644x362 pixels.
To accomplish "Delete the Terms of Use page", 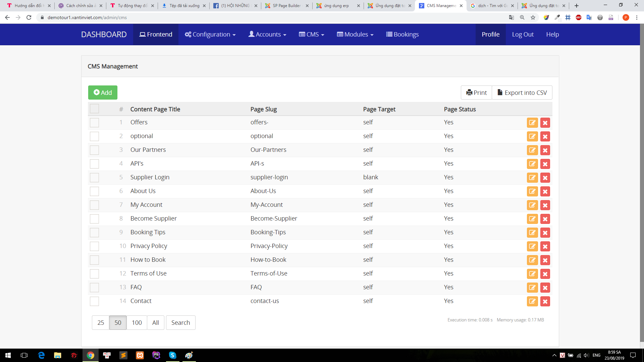I will 545,274.
